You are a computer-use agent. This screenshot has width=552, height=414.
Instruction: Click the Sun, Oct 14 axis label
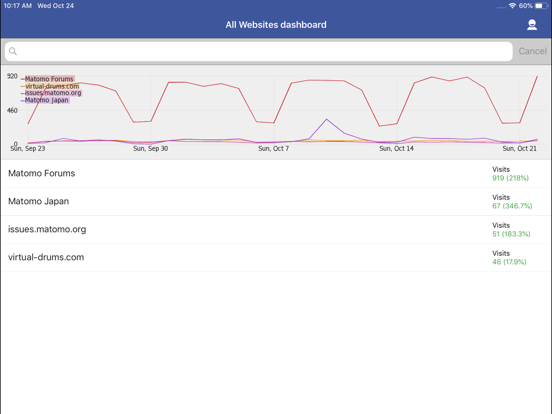tap(396, 149)
